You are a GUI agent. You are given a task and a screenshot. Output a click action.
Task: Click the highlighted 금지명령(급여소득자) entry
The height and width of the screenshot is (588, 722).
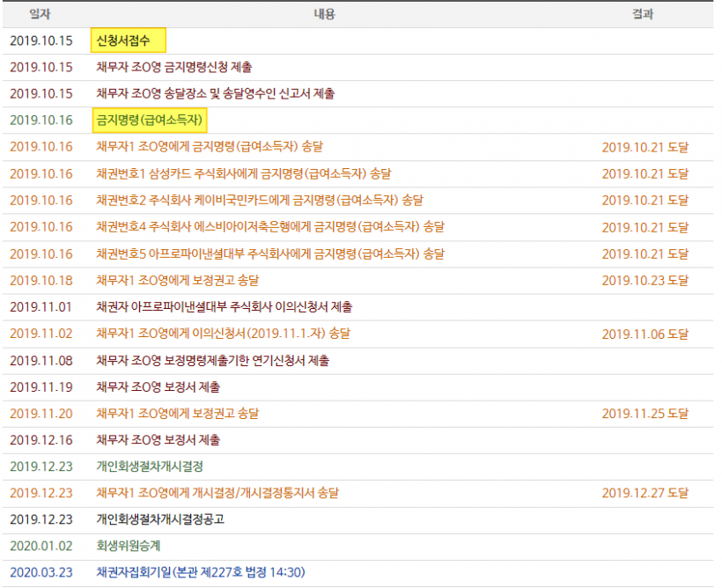pyautogui.click(x=150, y=121)
